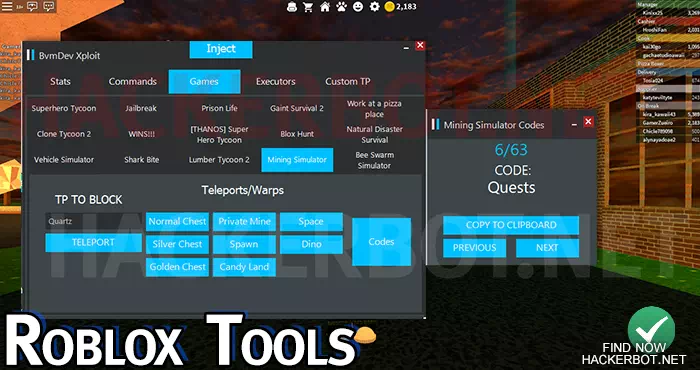The image size is (700, 370).
Task: Teleport to the Golden Chest
Action: click(x=177, y=267)
